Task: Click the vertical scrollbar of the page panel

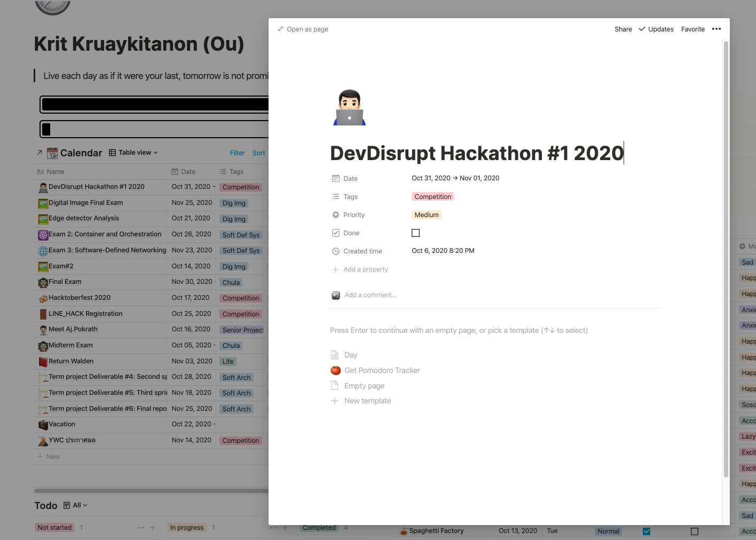Action: (x=726, y=259)
